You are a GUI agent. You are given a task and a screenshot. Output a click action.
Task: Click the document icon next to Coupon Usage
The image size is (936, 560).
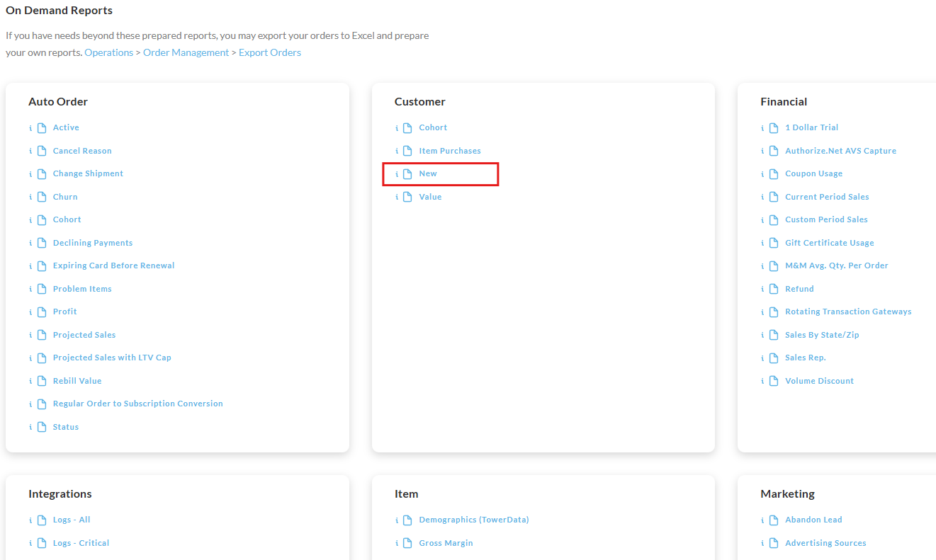pyautogui.click(x=774, y=173)
